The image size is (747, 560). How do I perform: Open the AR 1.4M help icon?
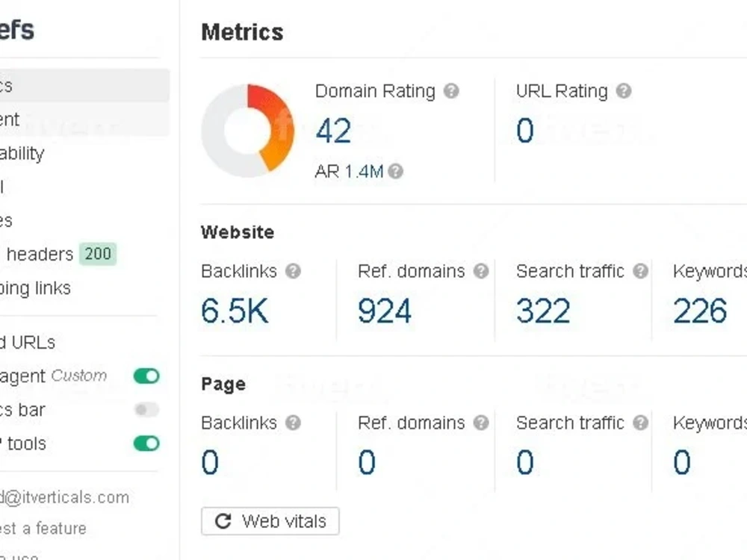pyautogui.click(x=395, y=171)
